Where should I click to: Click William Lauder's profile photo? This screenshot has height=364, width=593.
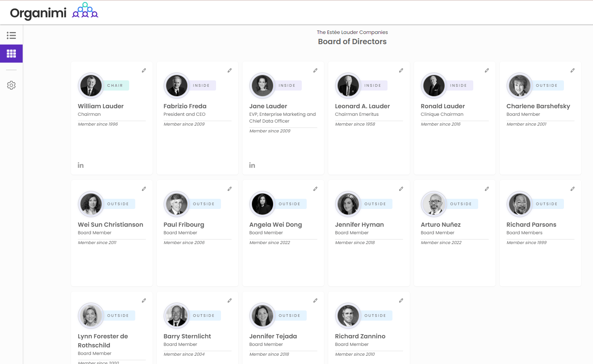91,86
